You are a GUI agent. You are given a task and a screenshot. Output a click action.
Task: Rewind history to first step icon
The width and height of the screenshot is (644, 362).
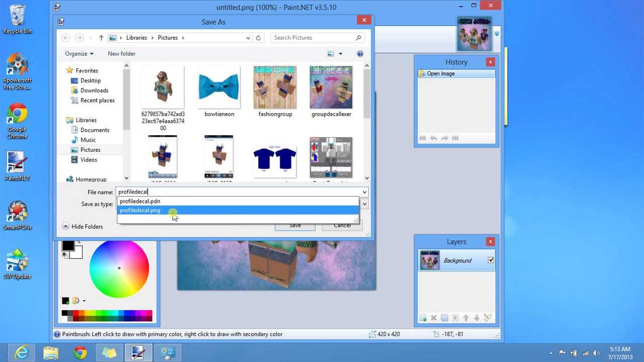(423, 138)
